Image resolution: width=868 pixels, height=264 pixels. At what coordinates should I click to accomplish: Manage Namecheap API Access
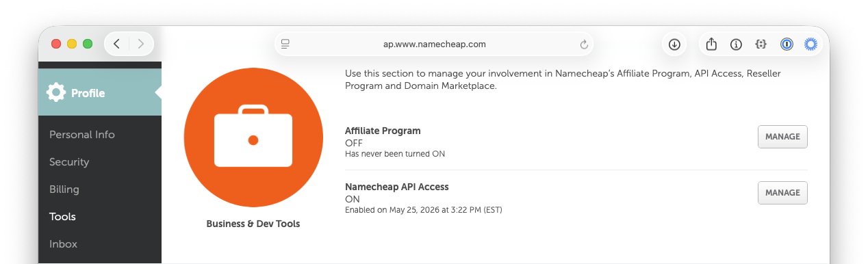[782, 193]
